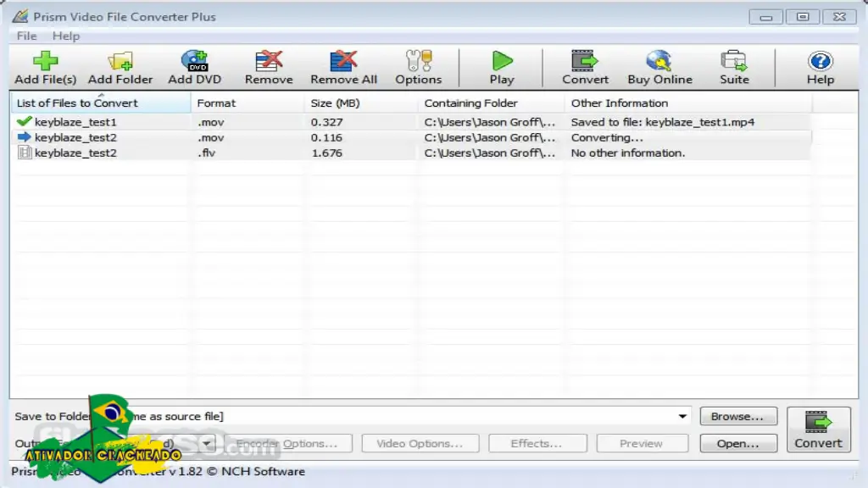Image resolution: width=868 pixels, height=488 pixels.
Task: Close the Prism window
Action: (839, 17)
